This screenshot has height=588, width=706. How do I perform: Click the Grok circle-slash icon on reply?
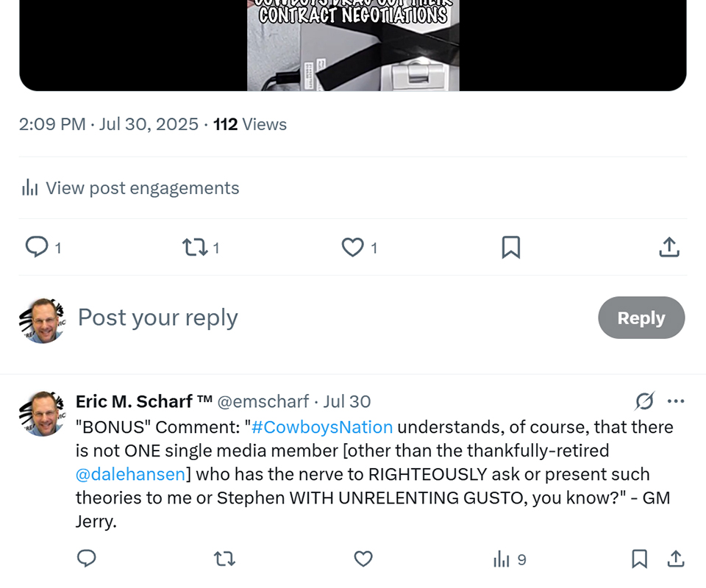pos(644,401)
